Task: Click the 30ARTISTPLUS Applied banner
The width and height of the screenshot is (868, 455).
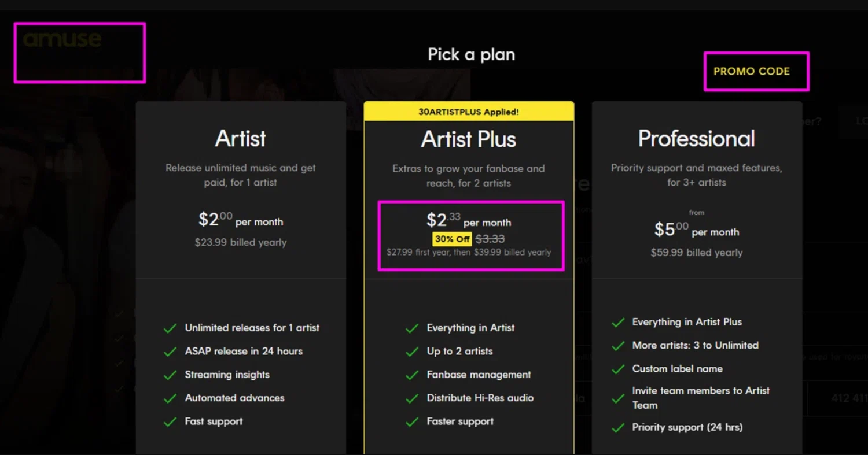Action: pyautogui.click(x=469, y=112)
